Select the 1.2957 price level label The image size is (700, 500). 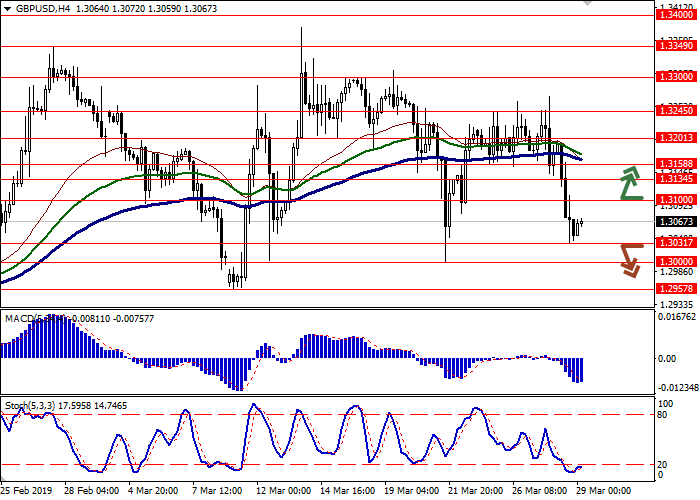676,289
